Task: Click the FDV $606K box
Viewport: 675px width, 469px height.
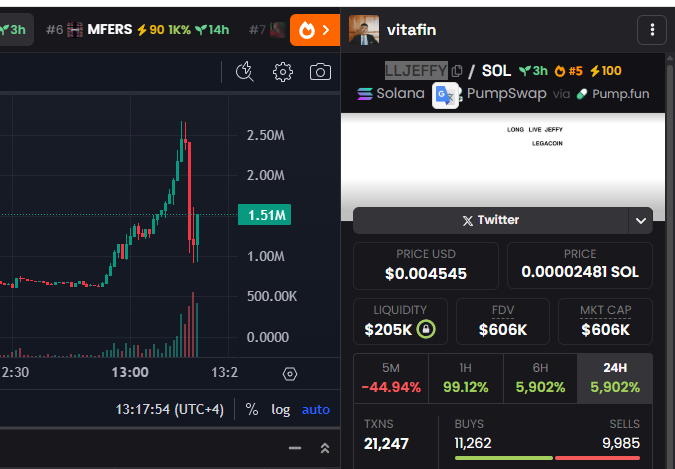Action: click(x=503, y=322)
